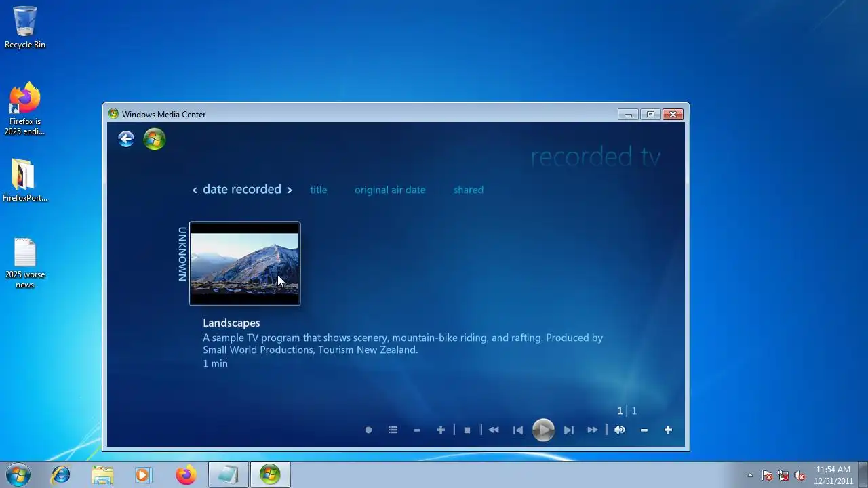Click the Windows Media Center title bar icon
Screen dimensions: 868x488
[x=113, y=114]
